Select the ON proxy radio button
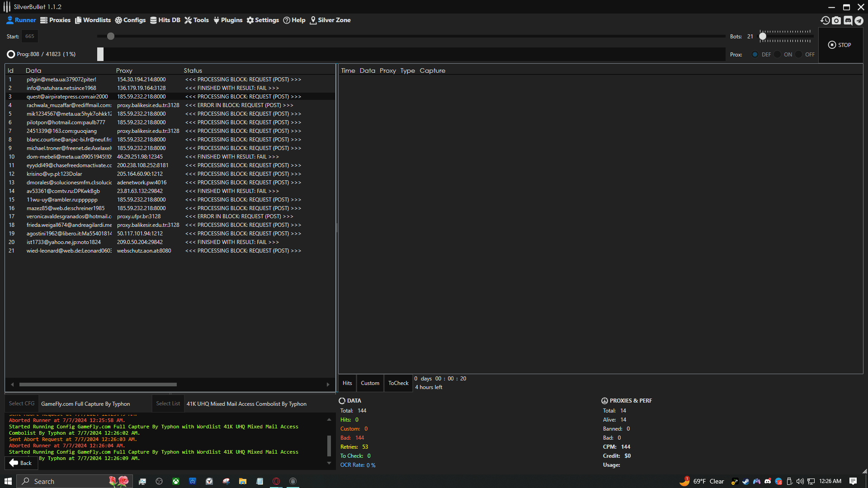Viewport: 868px width, 488px height. click(777, 54)
